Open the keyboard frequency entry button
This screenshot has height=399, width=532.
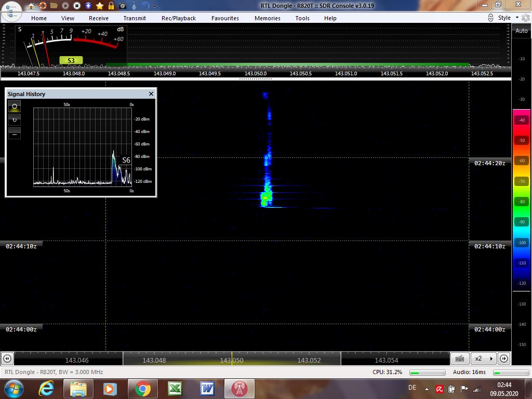click(460, 358)
